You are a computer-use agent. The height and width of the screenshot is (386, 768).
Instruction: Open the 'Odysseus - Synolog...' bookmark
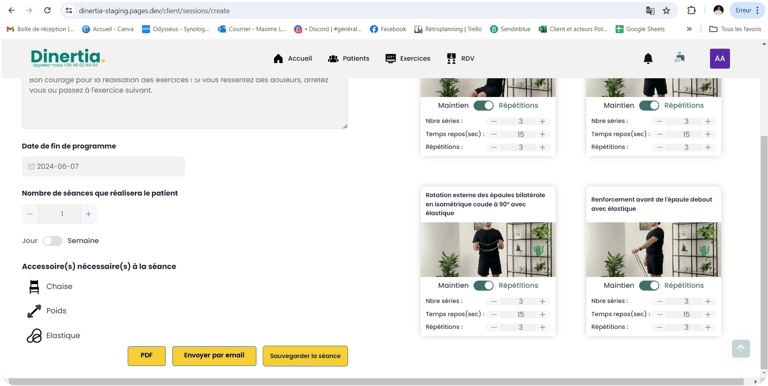pyautogui.click(x=176, y=29)
